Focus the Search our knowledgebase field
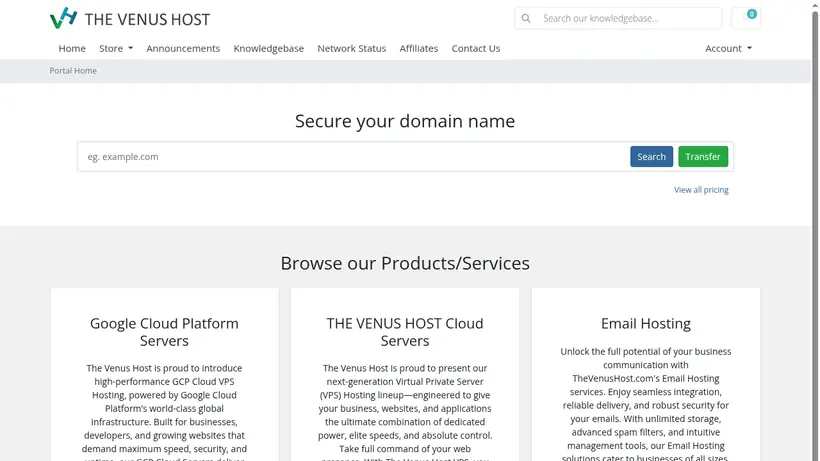 pos(630,18)
